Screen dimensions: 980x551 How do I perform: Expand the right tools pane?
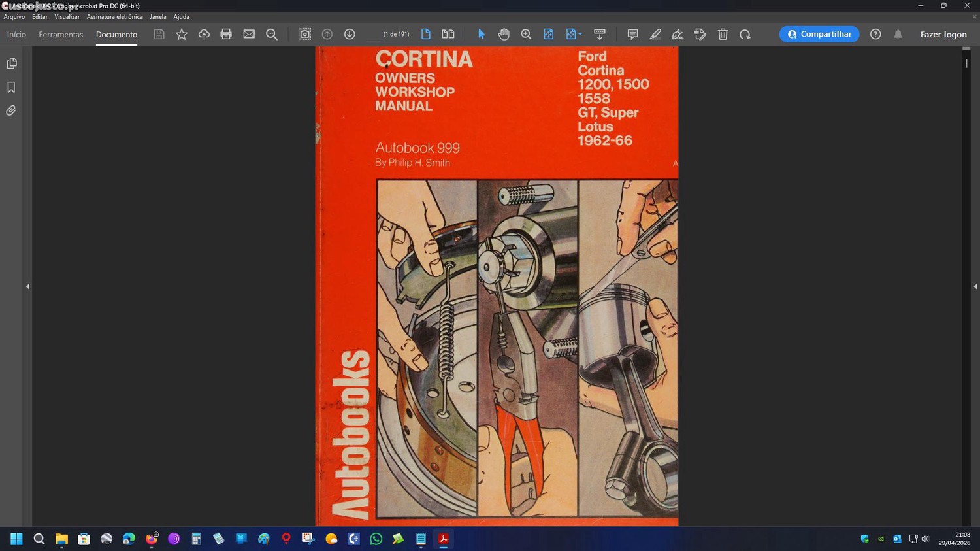point(975,286)
